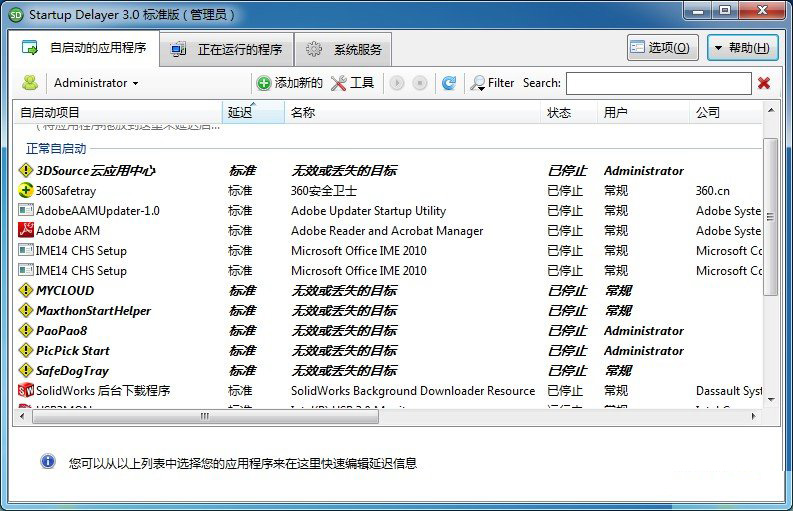Click the warning icon beside PicPick Start
The width and height of the screenshot is (793, 511).
tap(26, 350)
